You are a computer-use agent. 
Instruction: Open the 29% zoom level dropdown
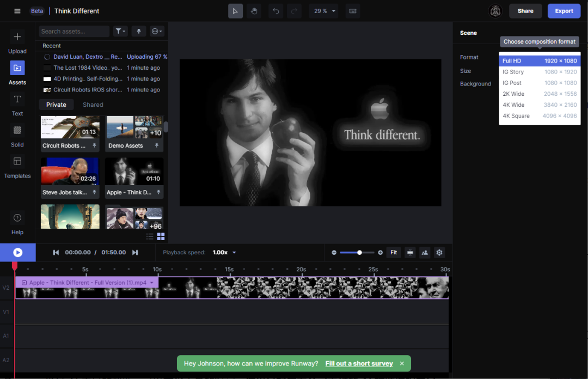coord(323,11)
